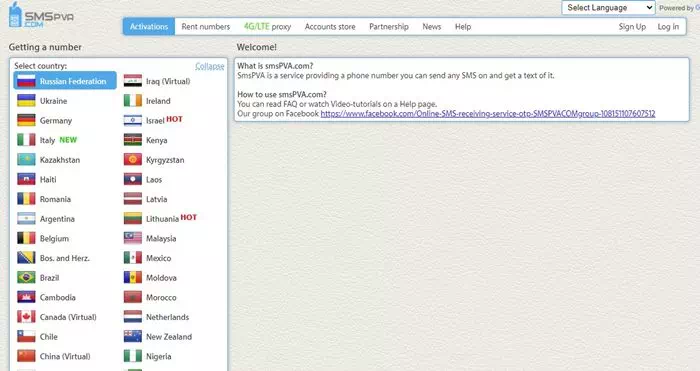This screenshot has height=371, width=700.
Task: Open the Activations tab
Action: point(149,27)
